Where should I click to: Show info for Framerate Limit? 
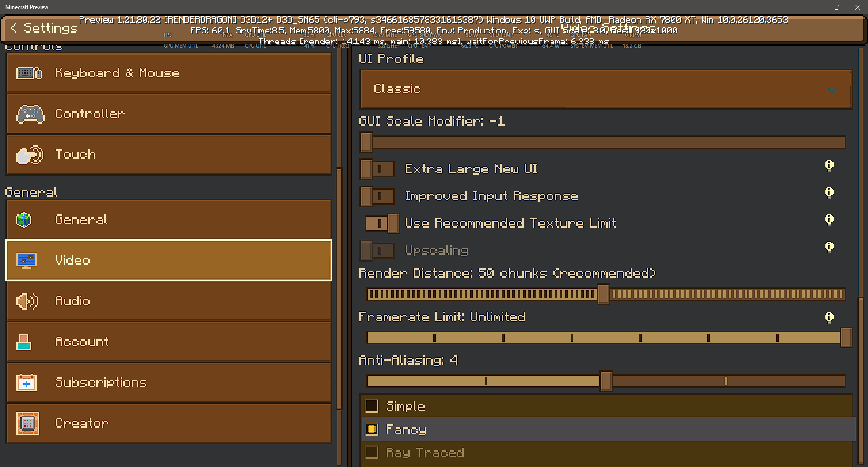click(829, 318)
